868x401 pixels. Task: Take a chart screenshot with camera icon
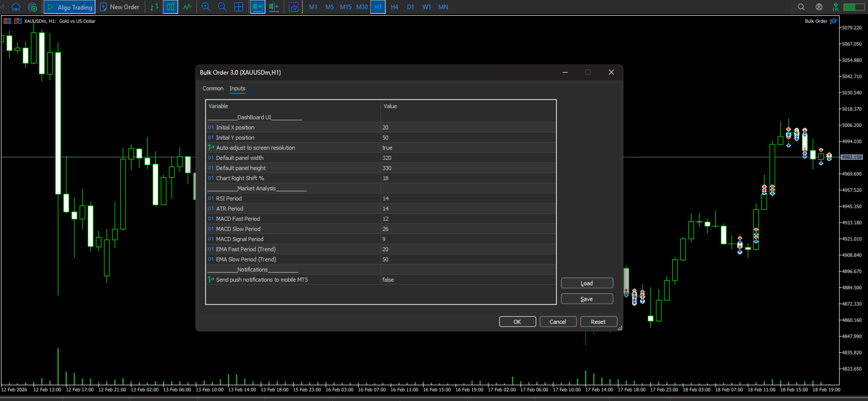point(294,7)
